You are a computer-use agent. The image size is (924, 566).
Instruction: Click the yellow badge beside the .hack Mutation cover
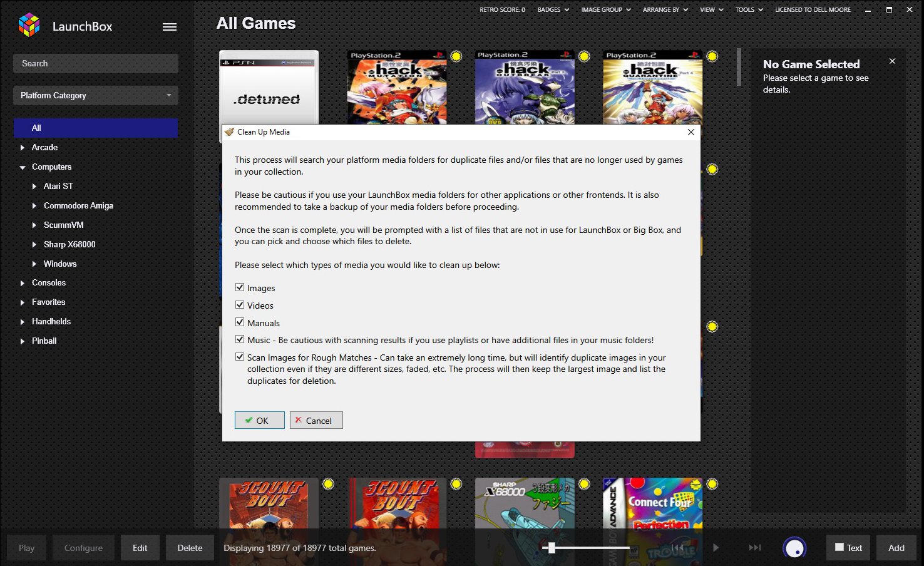coord(456,56)
